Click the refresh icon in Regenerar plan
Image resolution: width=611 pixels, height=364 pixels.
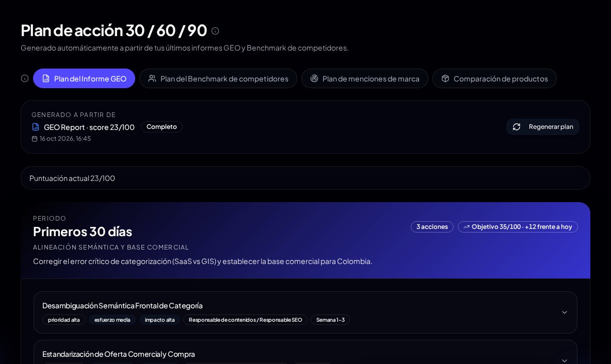click(x=517, y=127)
